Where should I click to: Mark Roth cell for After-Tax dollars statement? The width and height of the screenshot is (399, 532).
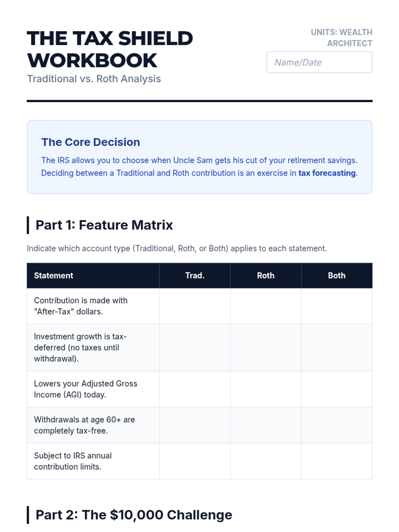pos(266,306)
